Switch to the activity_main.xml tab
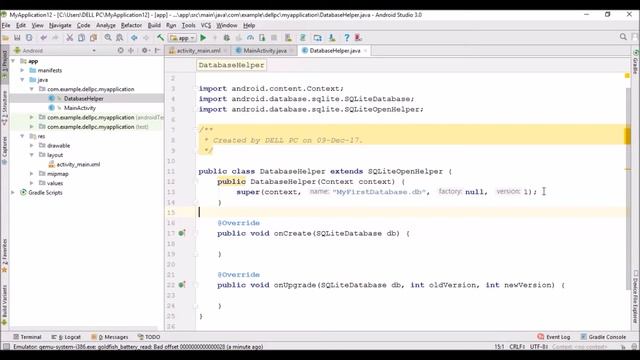640x360 pixels. [198, 51]
